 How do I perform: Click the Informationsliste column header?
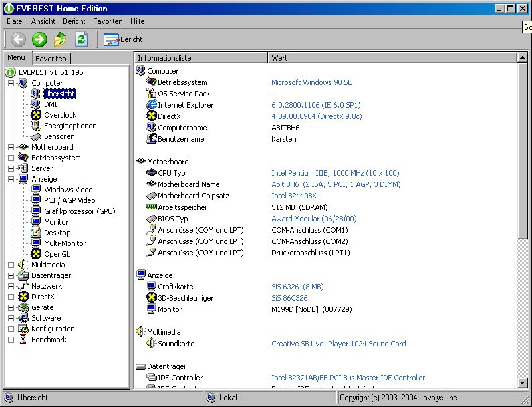pos(201,58)
